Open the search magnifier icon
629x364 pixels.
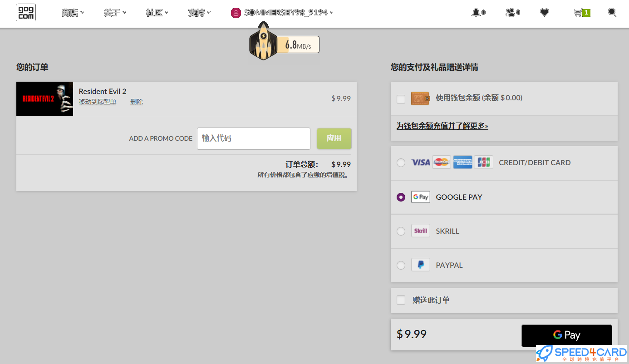tap(612, 12)
